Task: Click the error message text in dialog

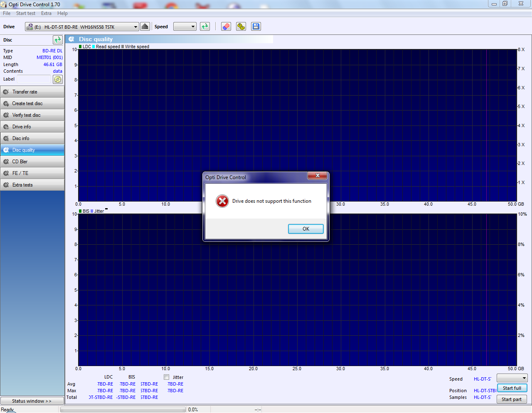Action: click(x=272, y=201)
